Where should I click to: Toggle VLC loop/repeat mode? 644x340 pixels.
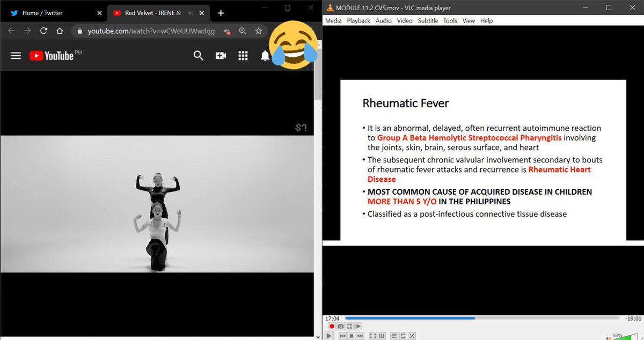pos(403,336)
